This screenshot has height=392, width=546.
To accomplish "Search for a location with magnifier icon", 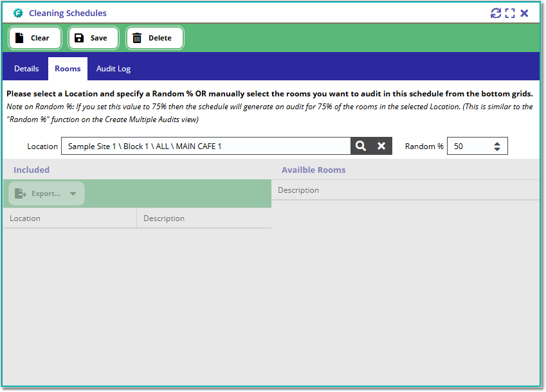I will click(x=361, y=146).
